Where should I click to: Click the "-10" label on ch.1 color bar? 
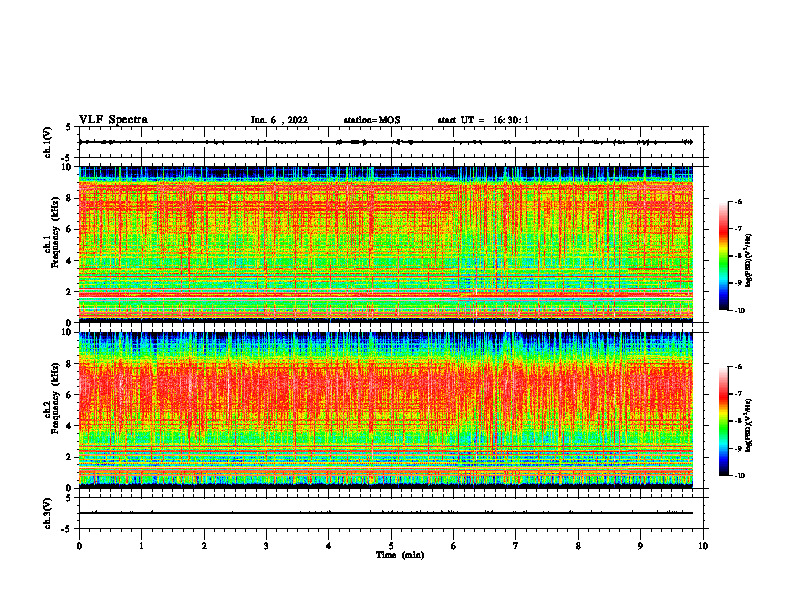[740, 311]
